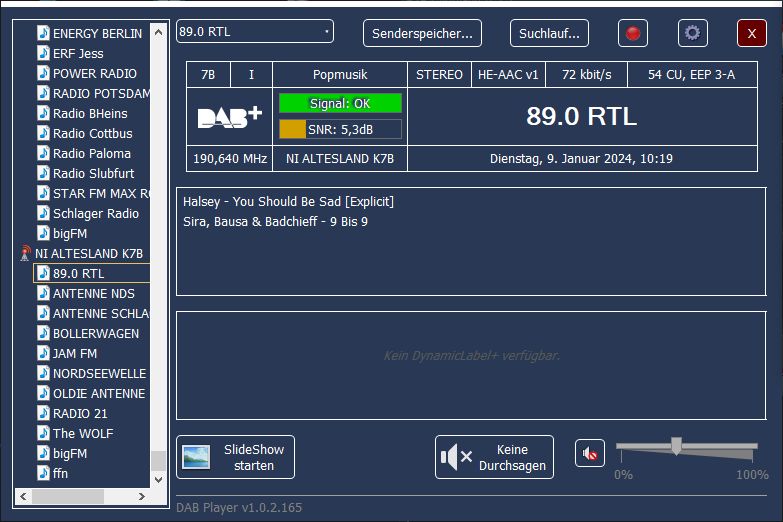Click the muted speaker icon in Keine Durchsagen
The height and width of the screenshot is (522, 783).
(456, 457)
